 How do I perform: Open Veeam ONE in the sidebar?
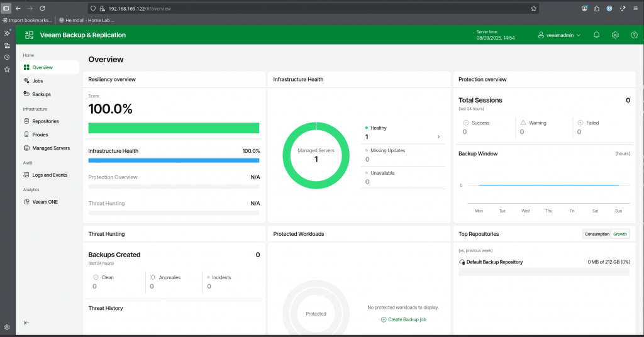tap(49, 202)
